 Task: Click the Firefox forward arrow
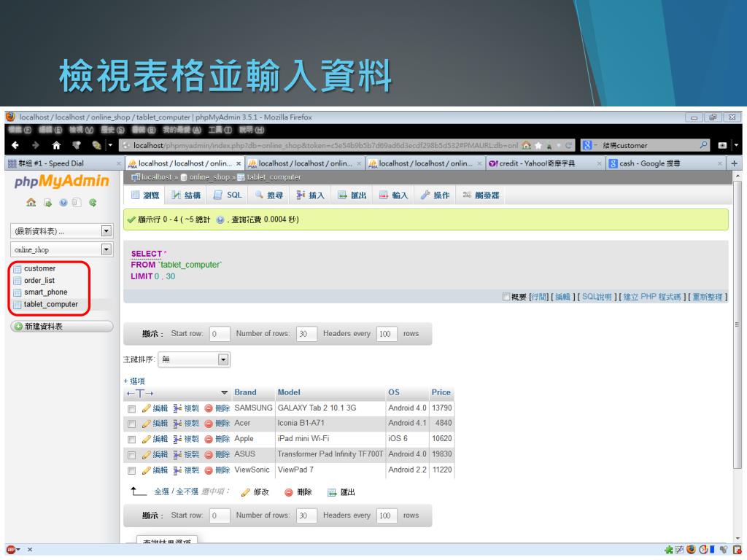[x=35, y=145]
